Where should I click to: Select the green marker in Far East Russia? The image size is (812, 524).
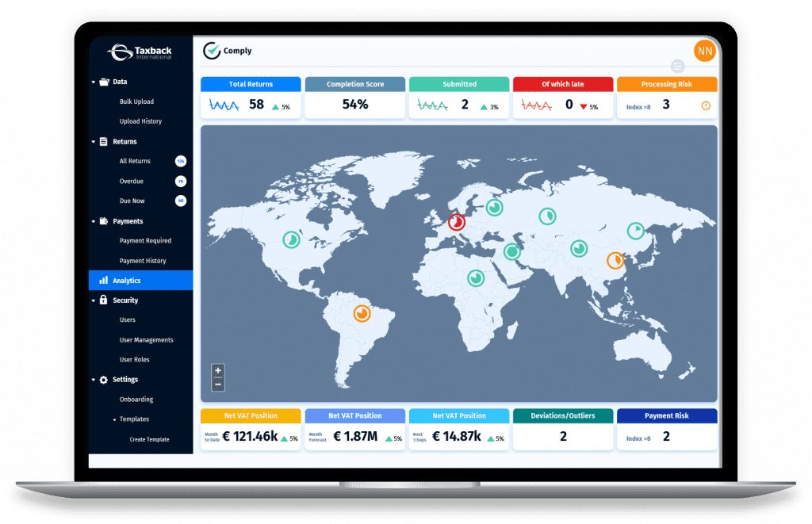click(635, 231)
